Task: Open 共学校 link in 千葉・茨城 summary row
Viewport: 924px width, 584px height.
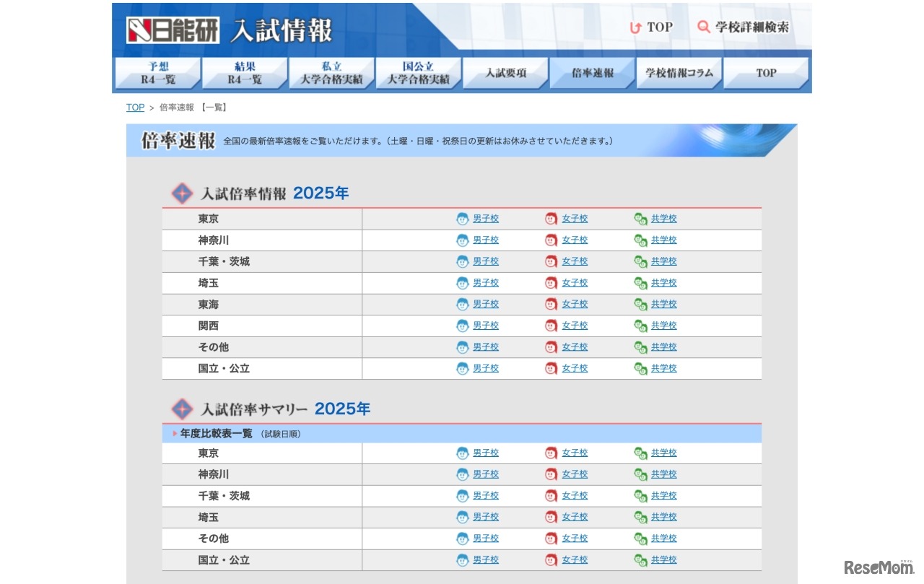Action: pyautogui.click(x=663, y=495)
